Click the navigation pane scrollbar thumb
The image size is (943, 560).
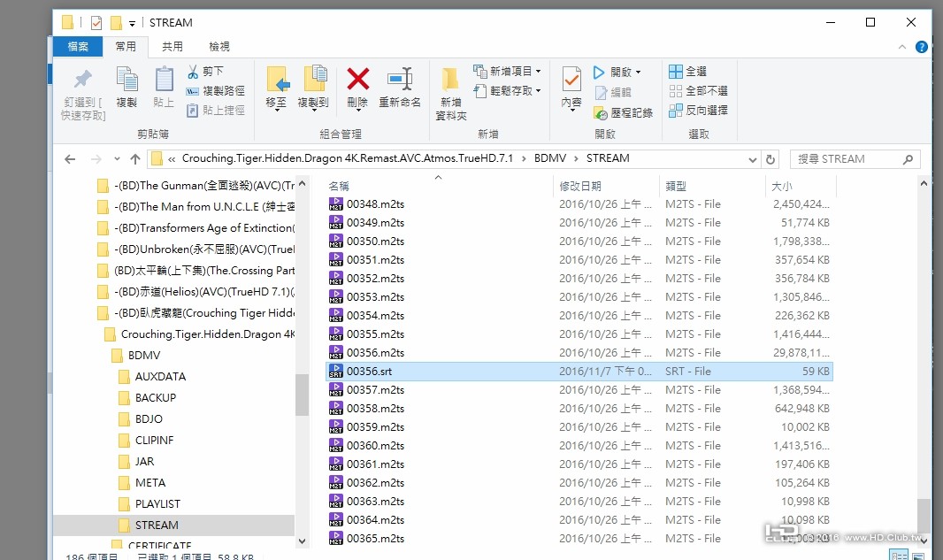302,395
